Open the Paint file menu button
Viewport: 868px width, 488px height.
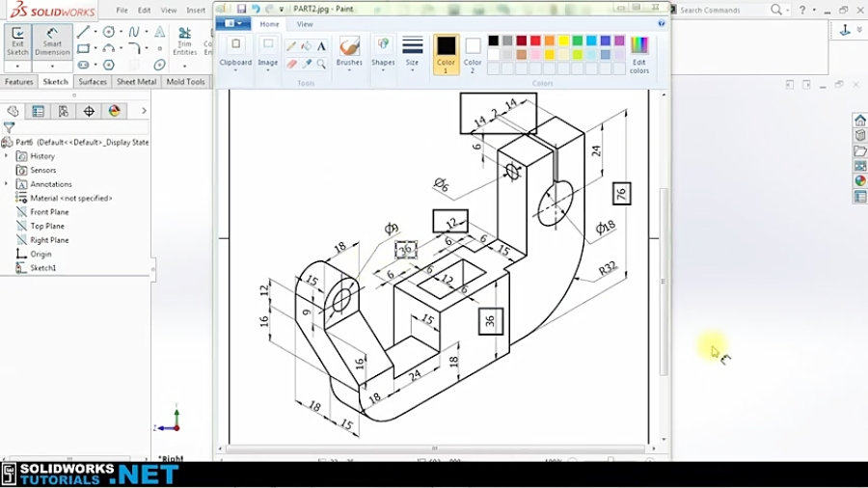[x=233, y=24]
